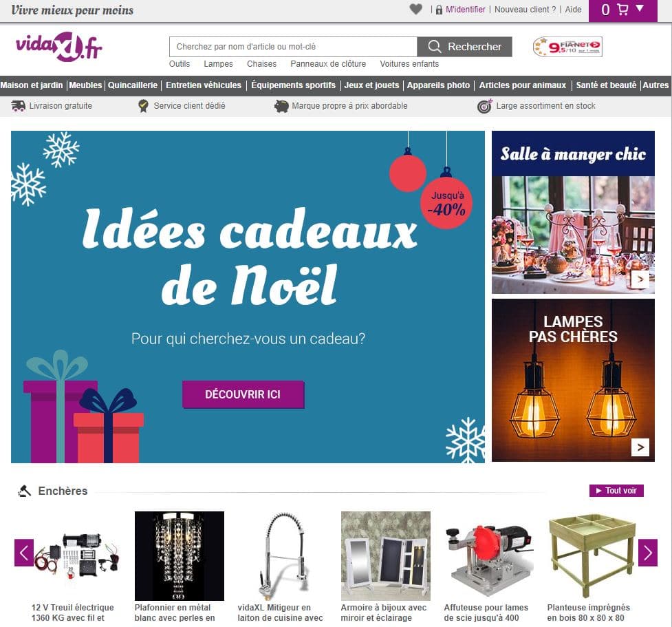Open the Meubles menu category
The width and height of the screenshot is (672, 627).
(x=85, y=85)
